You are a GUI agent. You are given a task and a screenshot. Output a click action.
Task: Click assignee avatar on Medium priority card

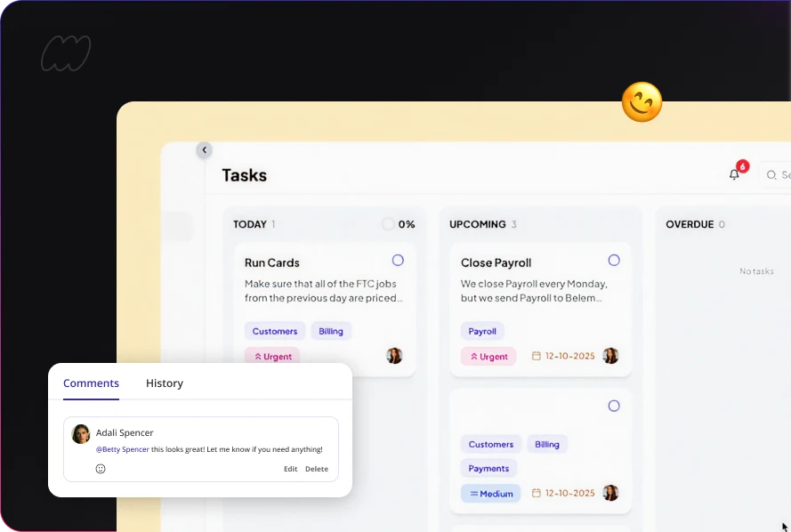pos(610,493)
